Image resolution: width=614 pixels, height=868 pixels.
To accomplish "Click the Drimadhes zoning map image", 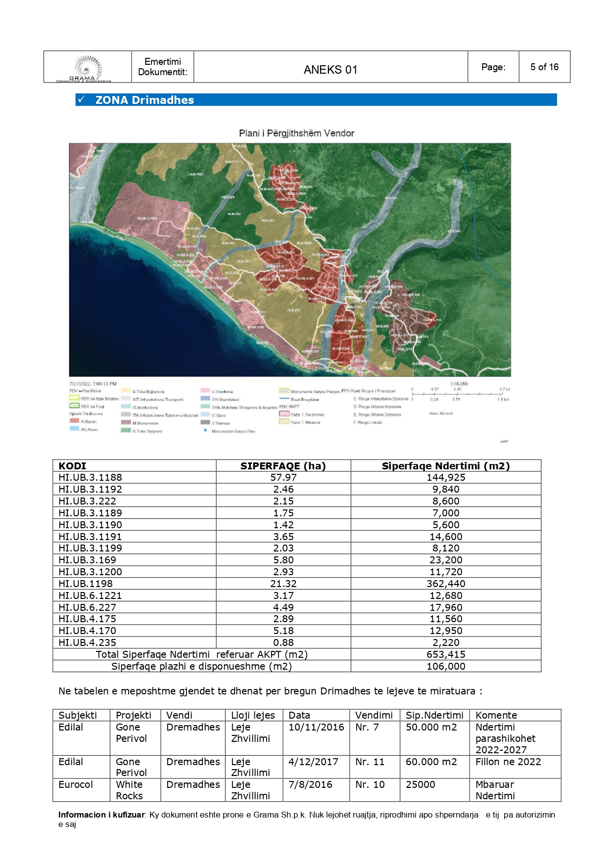I will click(289, 260).
